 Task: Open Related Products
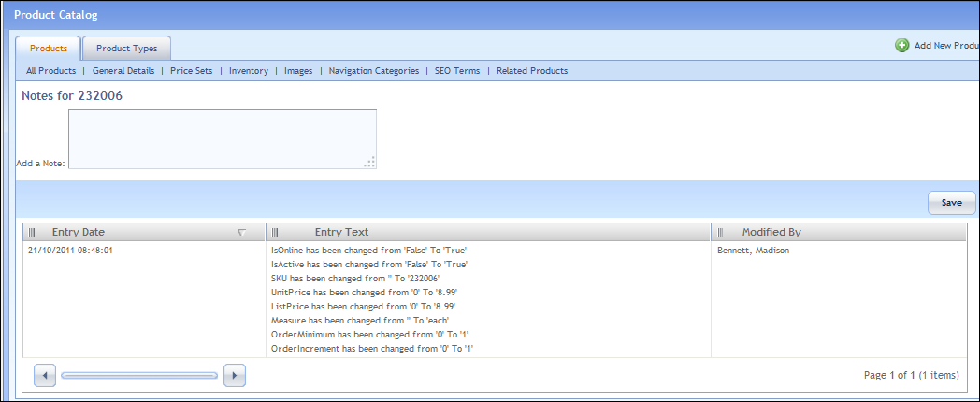click(x=532, y=71)
